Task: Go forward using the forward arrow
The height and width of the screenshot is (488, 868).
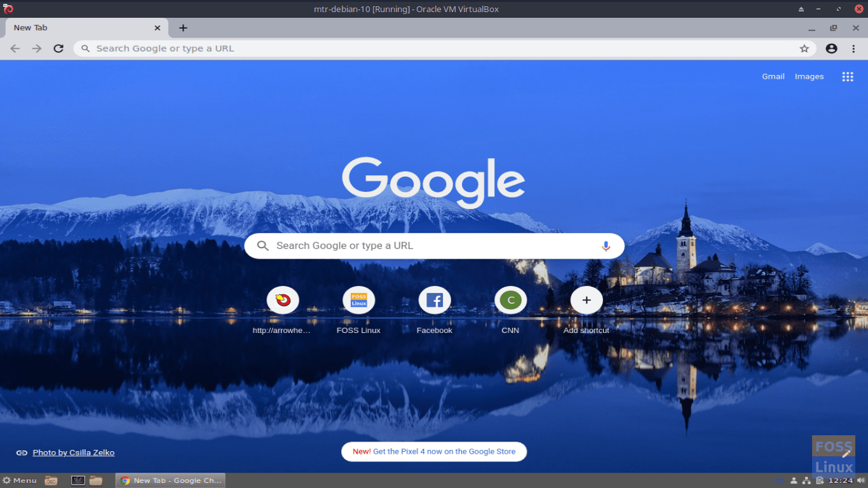Action: tap(37, 48)
